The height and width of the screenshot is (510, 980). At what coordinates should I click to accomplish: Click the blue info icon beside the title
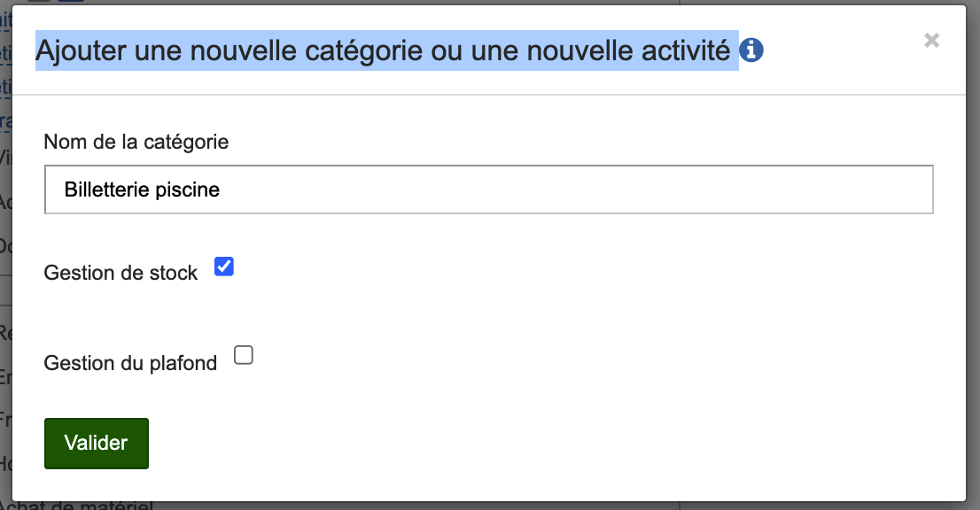751,50
